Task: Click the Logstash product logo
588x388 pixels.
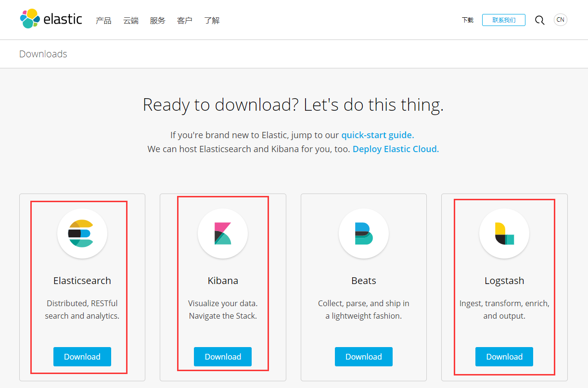Action: click(x=504, y=234)
